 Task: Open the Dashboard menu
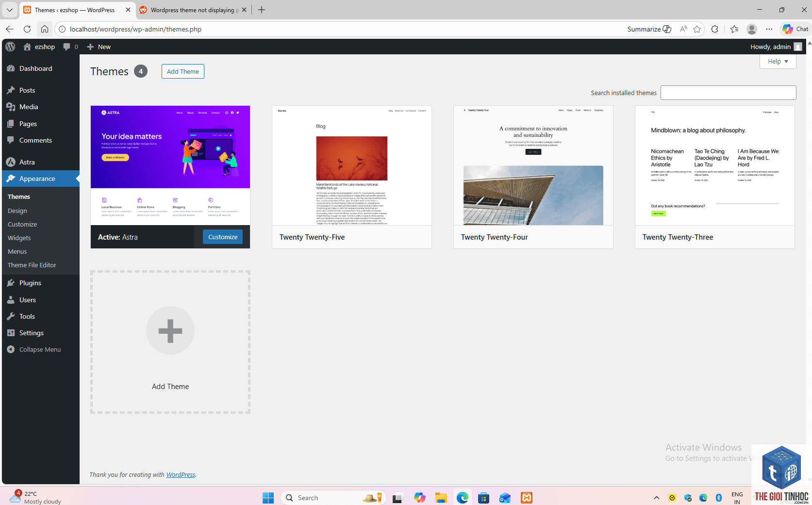41,68
